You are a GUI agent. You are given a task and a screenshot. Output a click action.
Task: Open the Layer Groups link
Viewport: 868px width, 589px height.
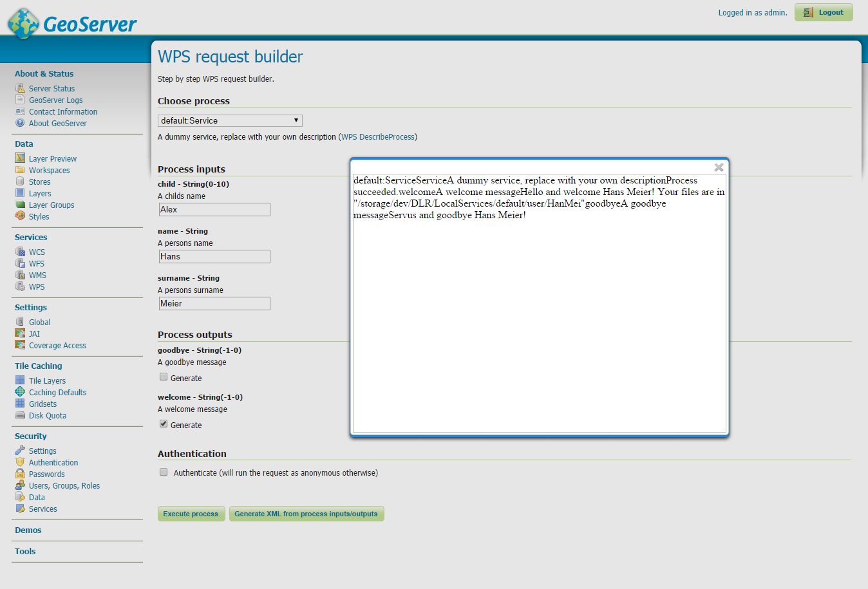(52, 205)
